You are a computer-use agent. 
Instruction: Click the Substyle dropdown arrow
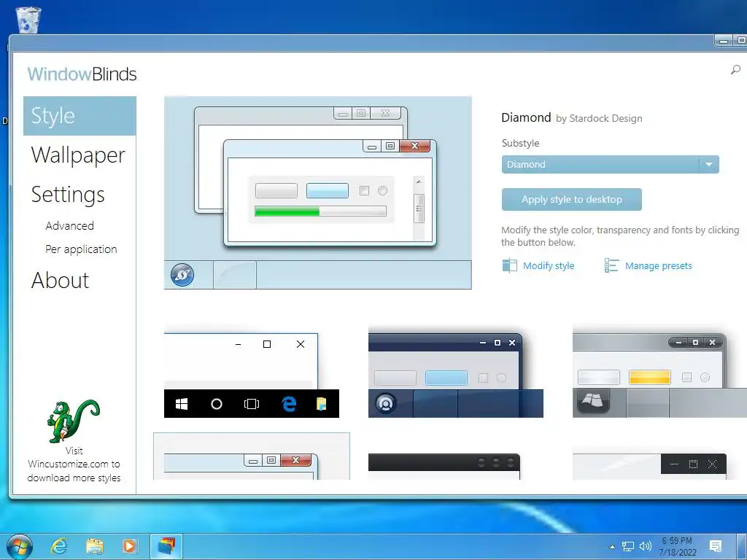point(709,164)
